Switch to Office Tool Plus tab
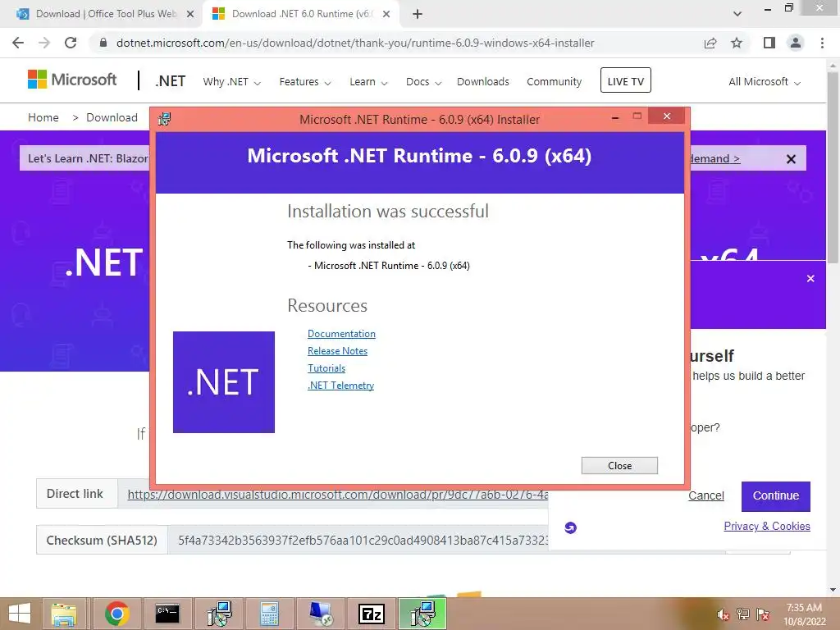Screen dimensions: 840x630 coord(106,14)
